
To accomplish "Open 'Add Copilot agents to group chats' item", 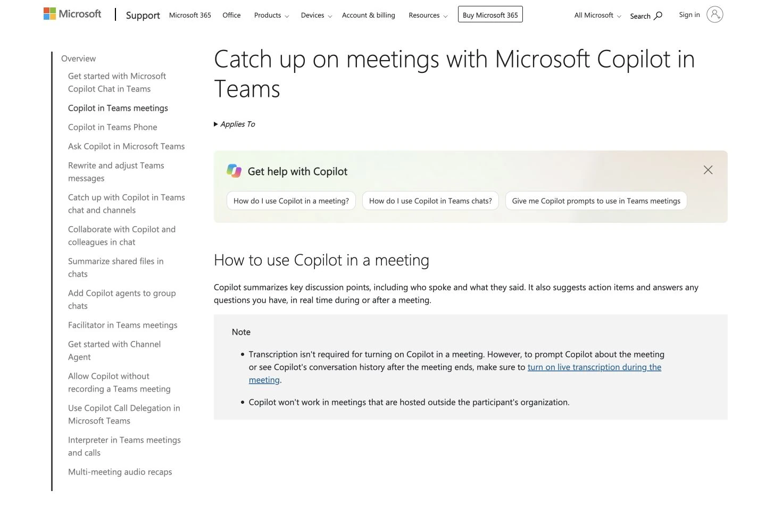I will [122, 300].
